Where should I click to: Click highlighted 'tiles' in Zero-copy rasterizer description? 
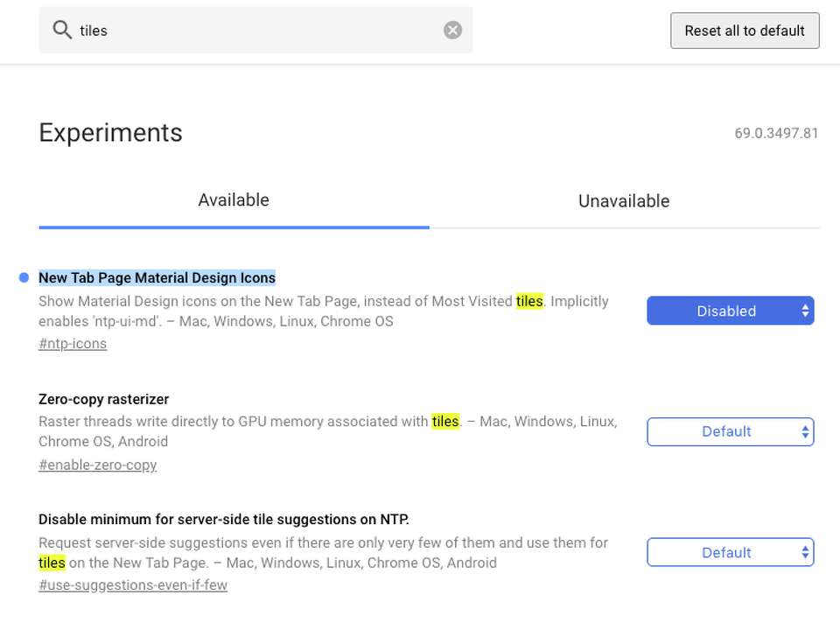(x=445, y=422)
